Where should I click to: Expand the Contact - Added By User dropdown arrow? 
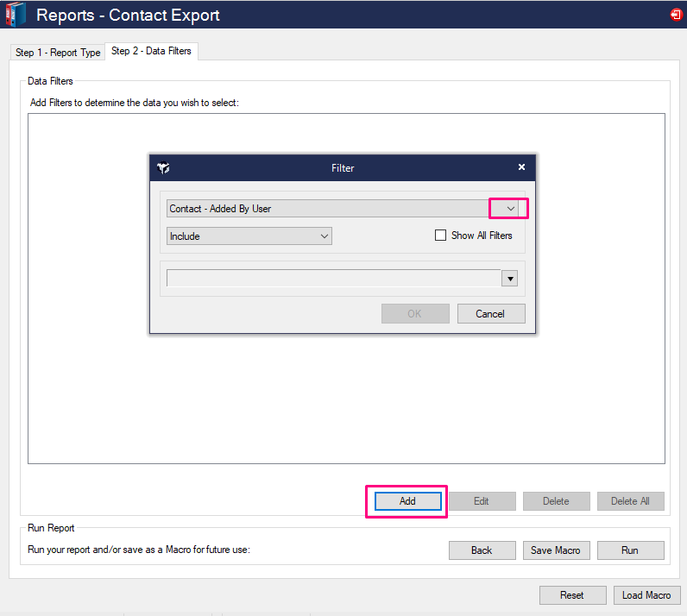pos(509,208)
